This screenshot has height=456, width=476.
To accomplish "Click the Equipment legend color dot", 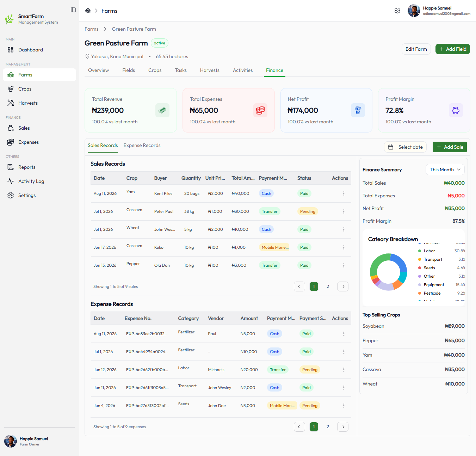I will click(420, 285).
